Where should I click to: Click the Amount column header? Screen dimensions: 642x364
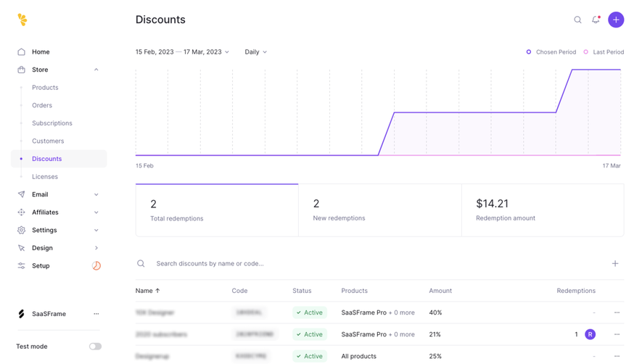coord(440,291)
